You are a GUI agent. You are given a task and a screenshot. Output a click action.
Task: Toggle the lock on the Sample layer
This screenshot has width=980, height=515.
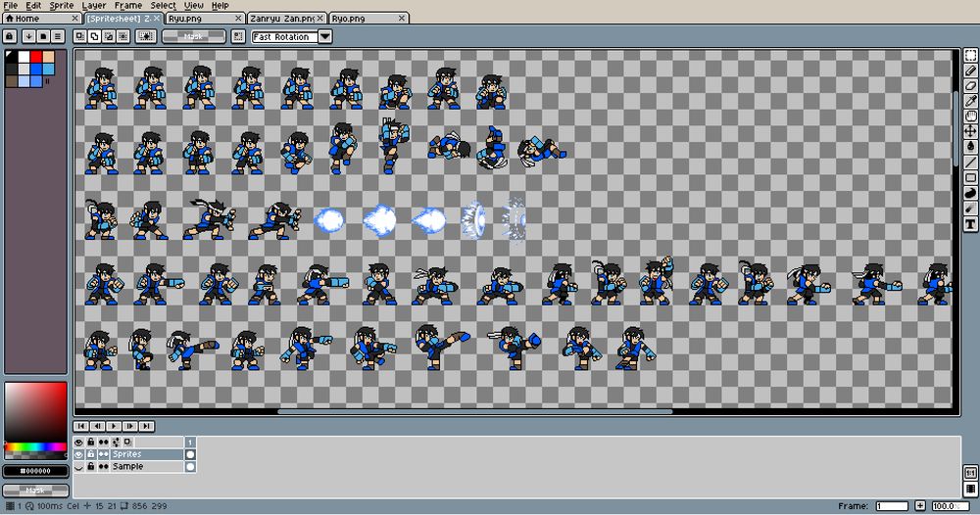[x=91, y=466]
